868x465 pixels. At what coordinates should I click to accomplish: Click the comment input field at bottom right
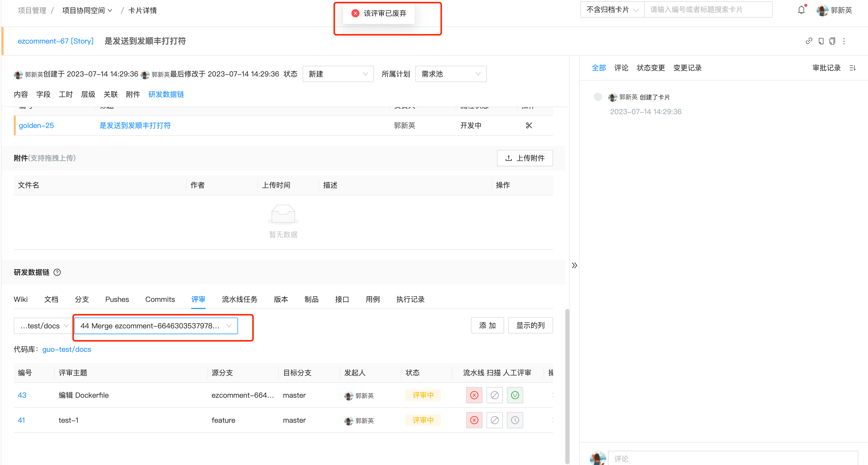point(708,458)
